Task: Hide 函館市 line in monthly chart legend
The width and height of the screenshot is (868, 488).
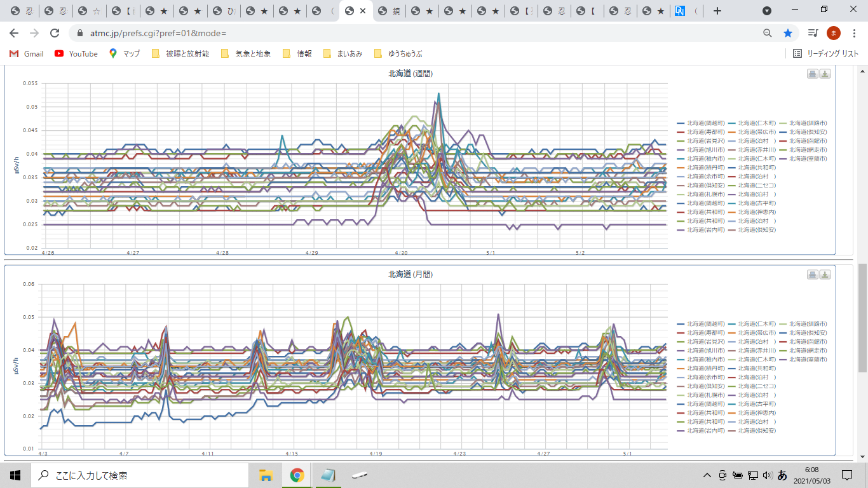Action: [x=803, y=342]
